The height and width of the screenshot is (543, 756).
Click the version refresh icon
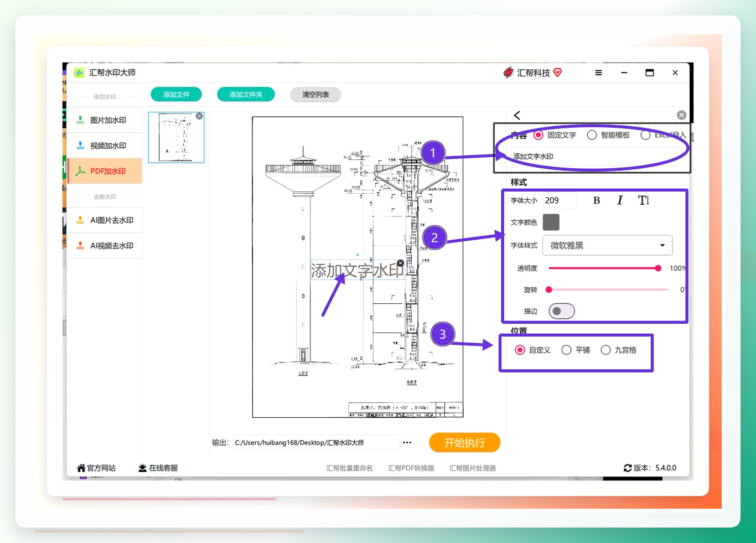point(628,468)
